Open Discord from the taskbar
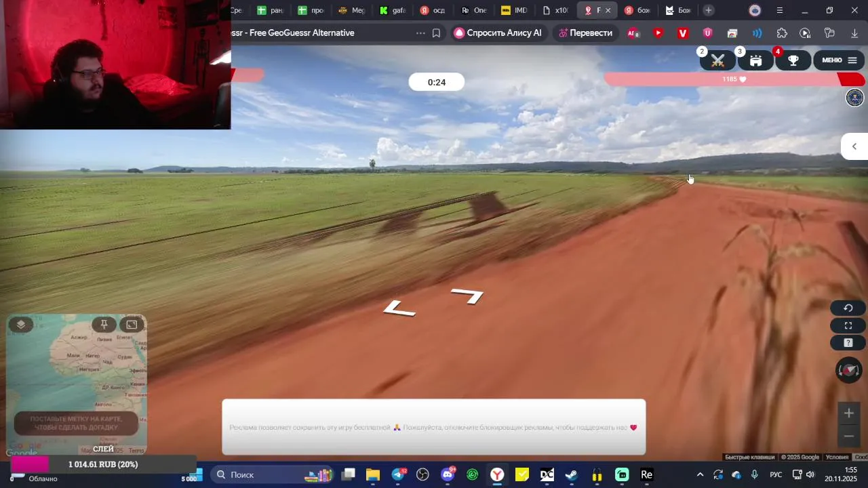 click(448, 474)
